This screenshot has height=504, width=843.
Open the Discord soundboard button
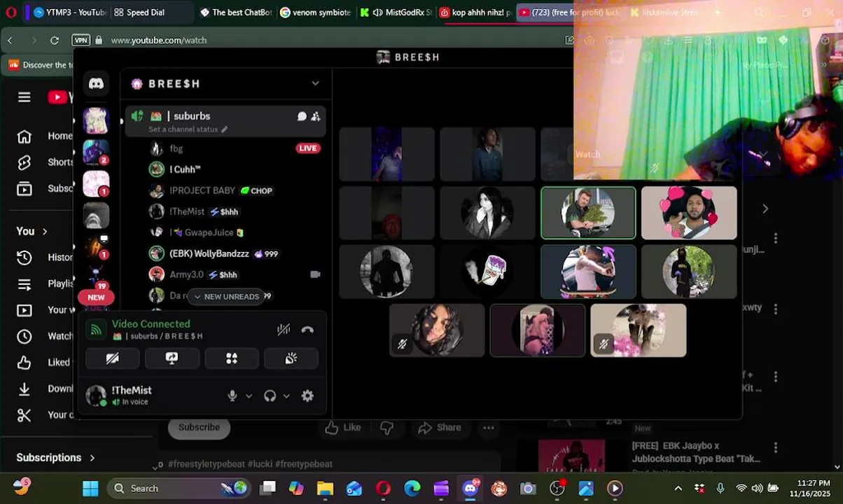[291, 358]
